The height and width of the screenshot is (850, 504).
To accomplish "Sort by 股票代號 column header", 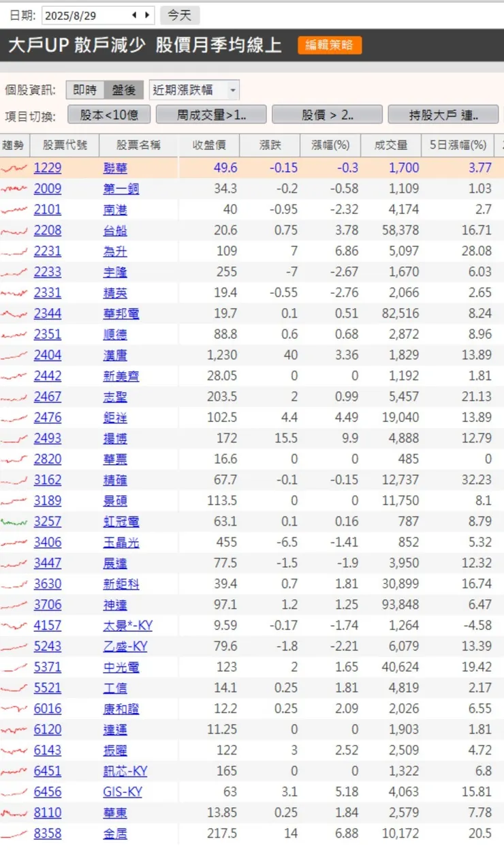I will coord(65,145).
